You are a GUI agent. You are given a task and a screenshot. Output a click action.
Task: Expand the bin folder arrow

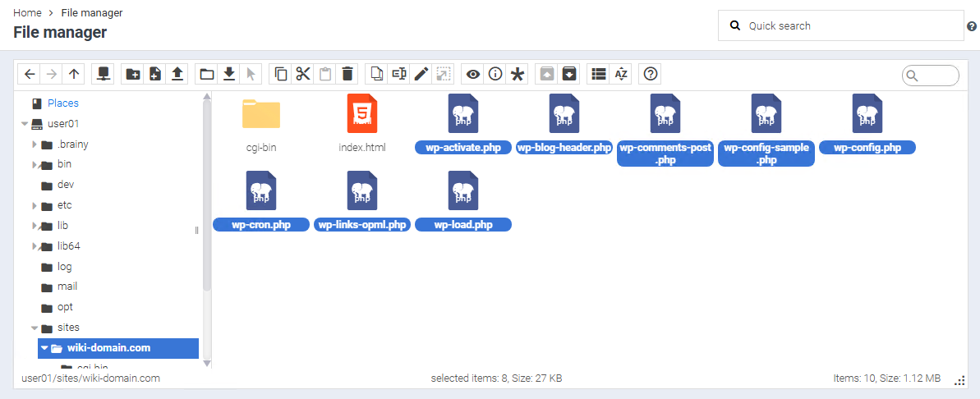[35, 165]
